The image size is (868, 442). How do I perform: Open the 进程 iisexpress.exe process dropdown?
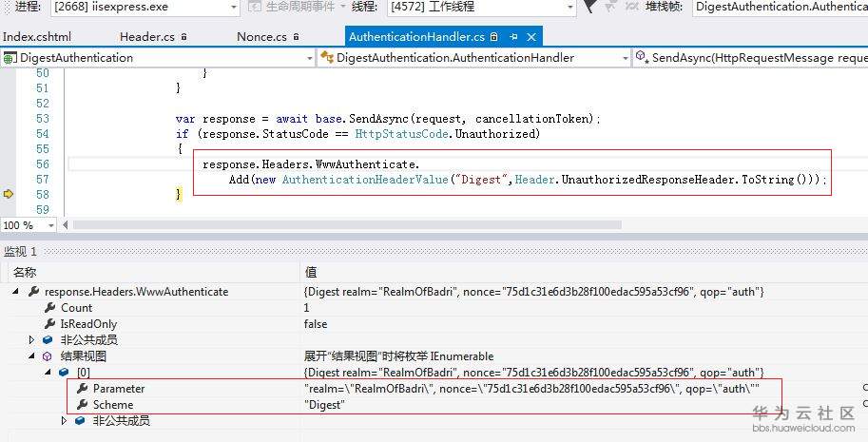145,8
